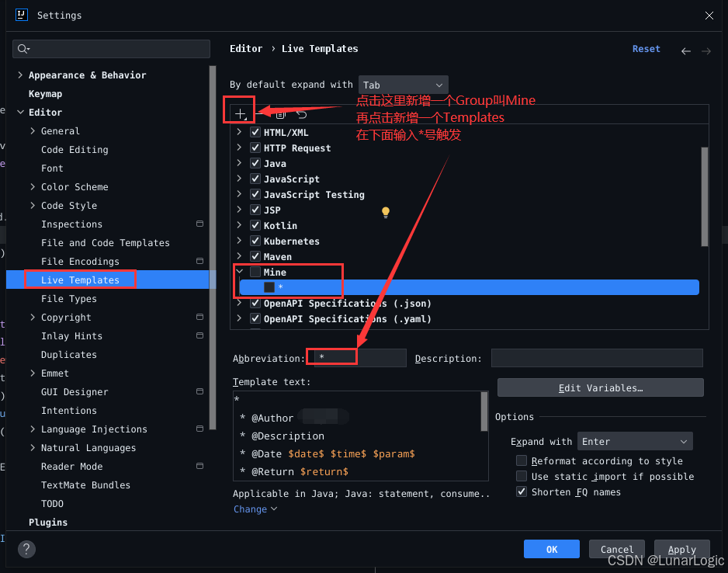Check Use static import if possible
The height and width of the screenshot is (573, 728).
[522, 476]
